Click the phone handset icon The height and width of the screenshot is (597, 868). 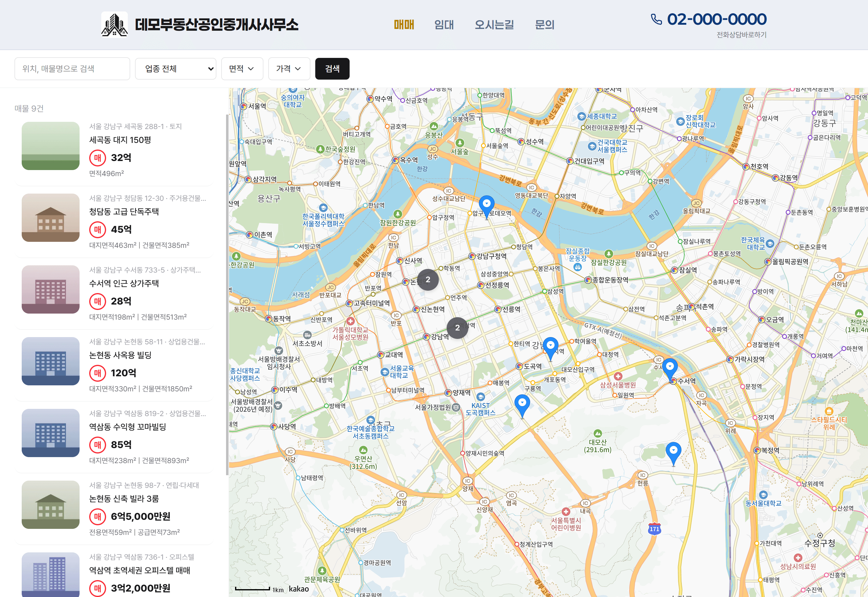[x=656, y=19]
